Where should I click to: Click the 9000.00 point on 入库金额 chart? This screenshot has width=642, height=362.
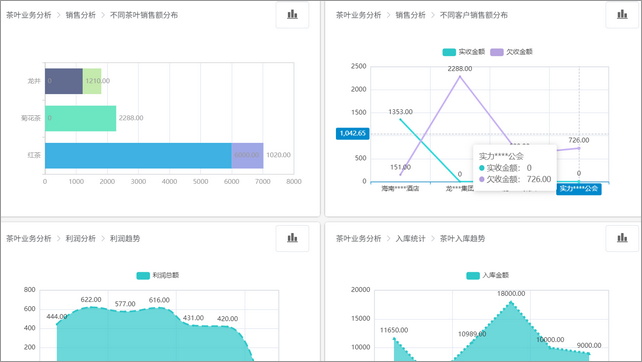point(589,353)
